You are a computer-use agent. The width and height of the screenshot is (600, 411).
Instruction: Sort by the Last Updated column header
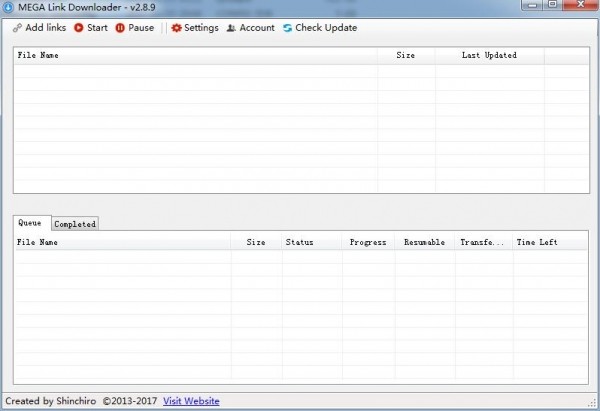(489, 55)
